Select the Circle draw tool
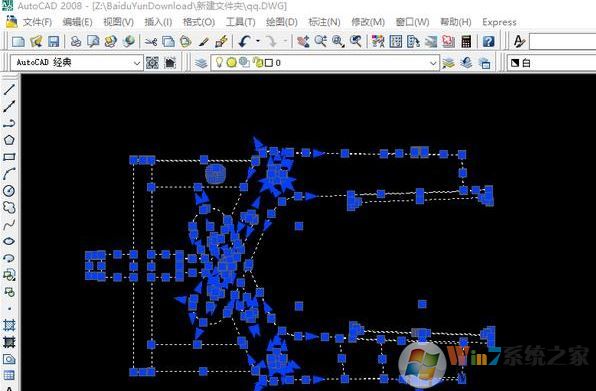Image resolution: width=596 pixels, height=391 pixels. (9, 190)
